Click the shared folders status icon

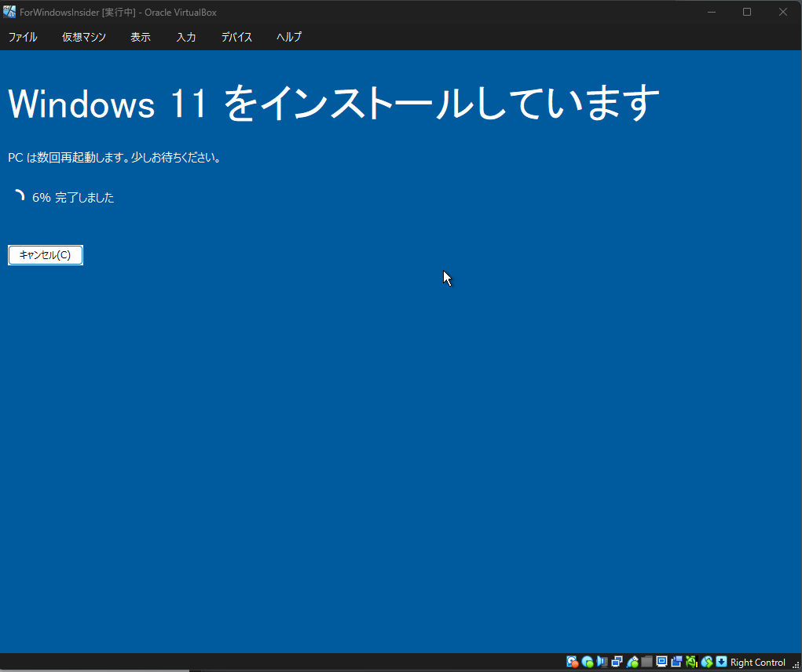pyautogui.click(x=647, y=662)
